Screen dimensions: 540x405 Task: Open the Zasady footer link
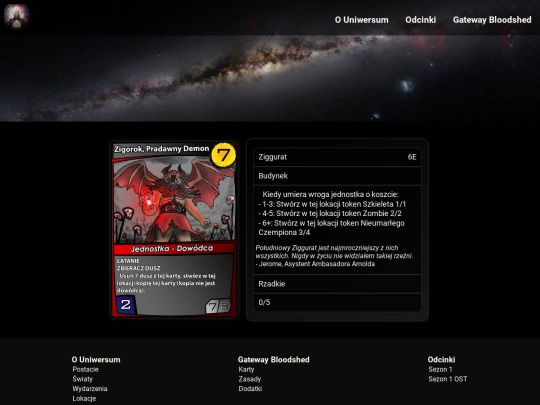tap(250, 379)
